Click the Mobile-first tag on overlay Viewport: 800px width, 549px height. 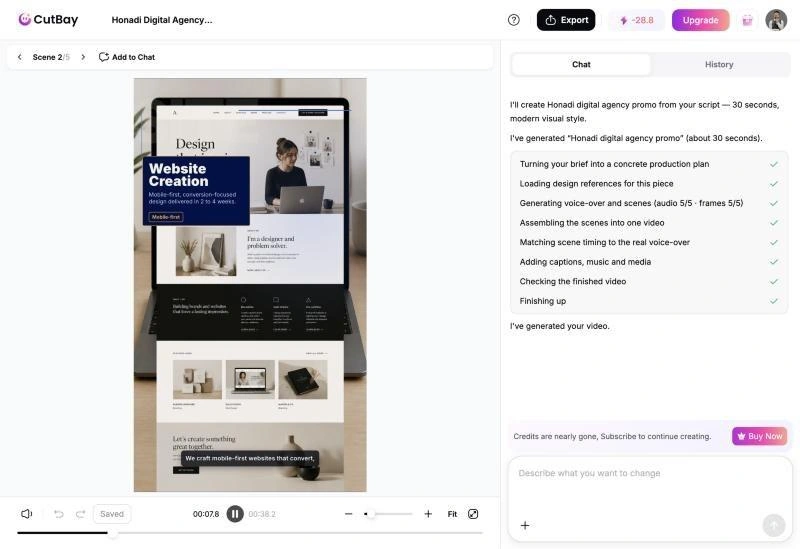166,217
